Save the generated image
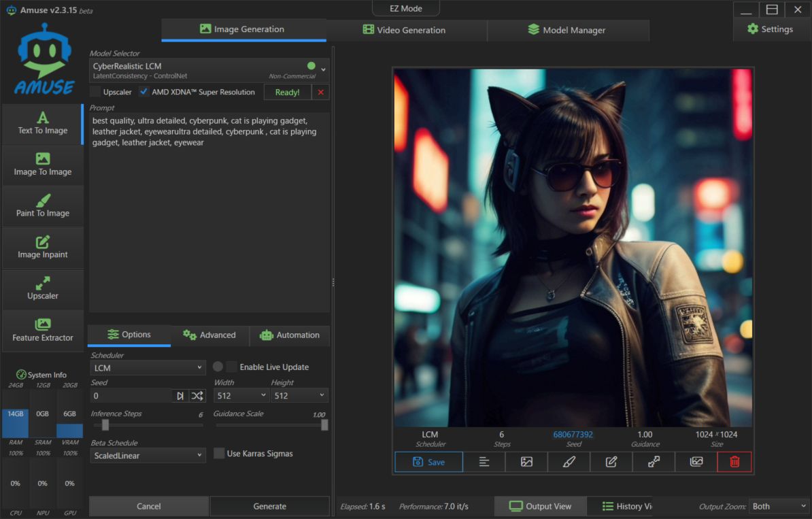The width and height of the screenshot is (812, 519). tap(428, 462)
